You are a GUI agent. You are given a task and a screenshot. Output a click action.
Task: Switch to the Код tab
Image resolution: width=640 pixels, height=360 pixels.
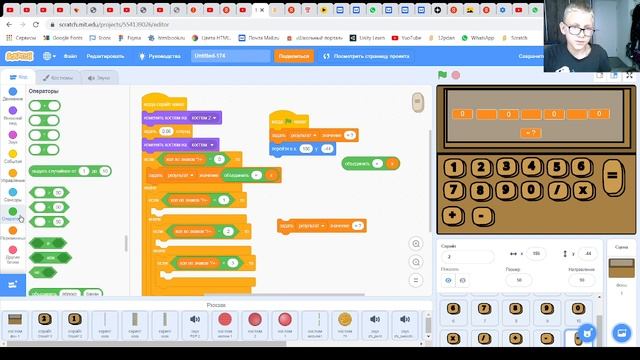tap(18, 77)
